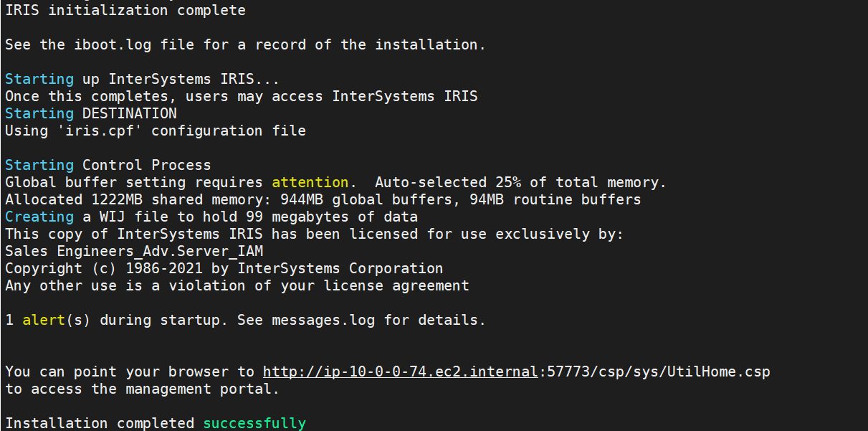This screenshot has height=431, width=868.
Task: Click "Starting" in "Starting up InterSystems IRIS..."
Action: coord(39,79)
